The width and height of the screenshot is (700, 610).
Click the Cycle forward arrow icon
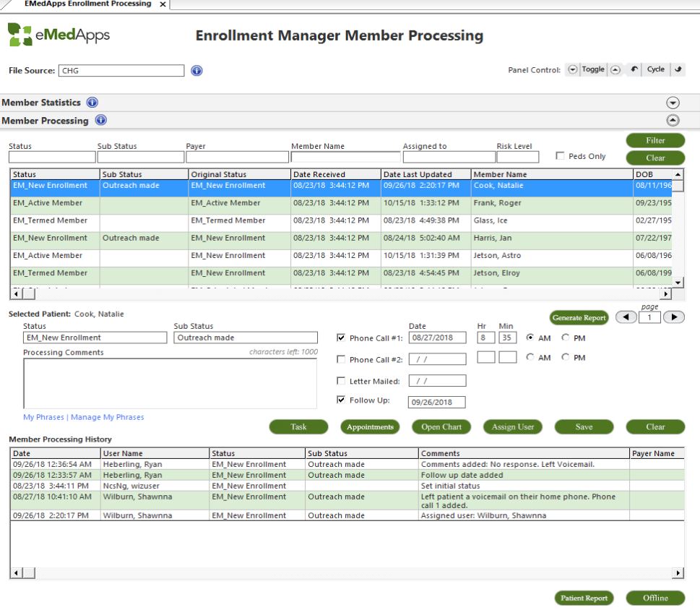coord(678,69)
